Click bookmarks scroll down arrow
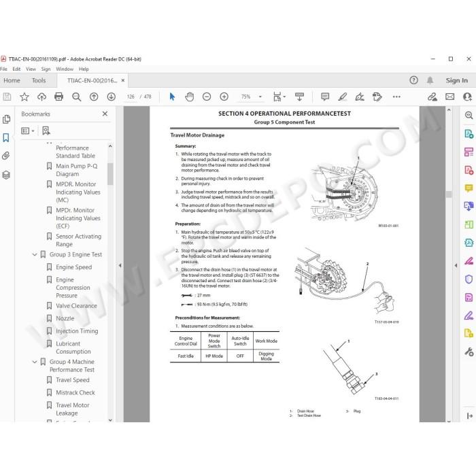This screenshot has width=476, height=476. click(110, 420)
